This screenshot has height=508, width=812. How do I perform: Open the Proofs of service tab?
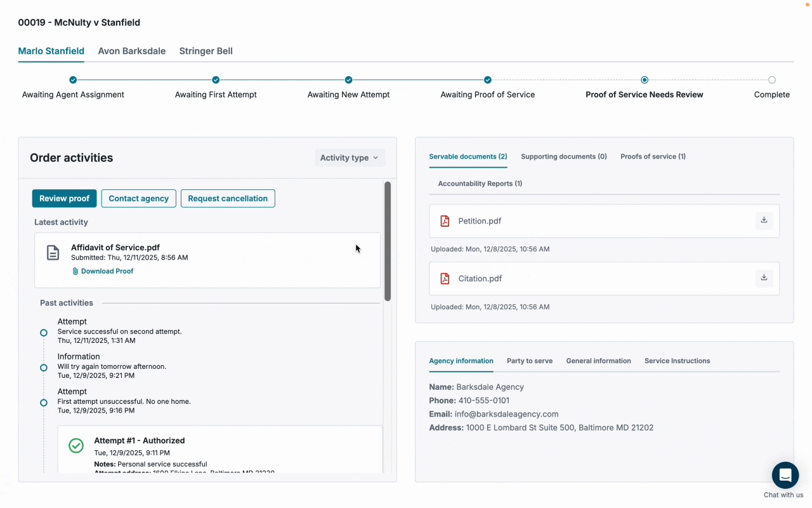point(653,156)
